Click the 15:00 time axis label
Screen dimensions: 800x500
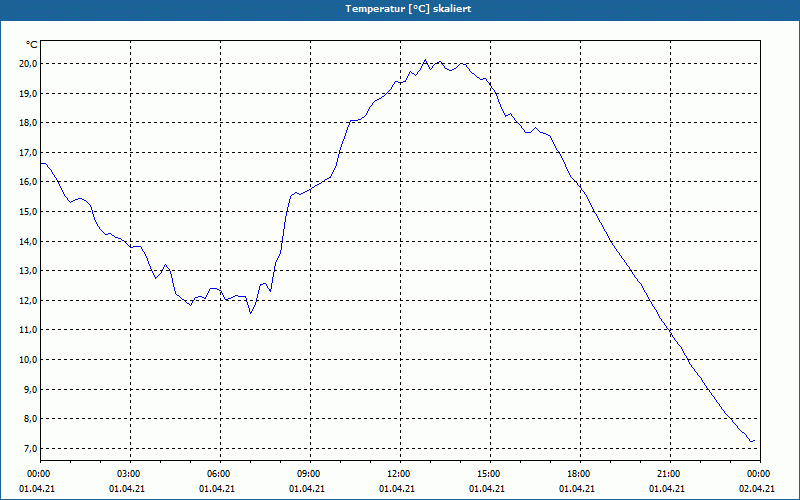coord(490,474)
